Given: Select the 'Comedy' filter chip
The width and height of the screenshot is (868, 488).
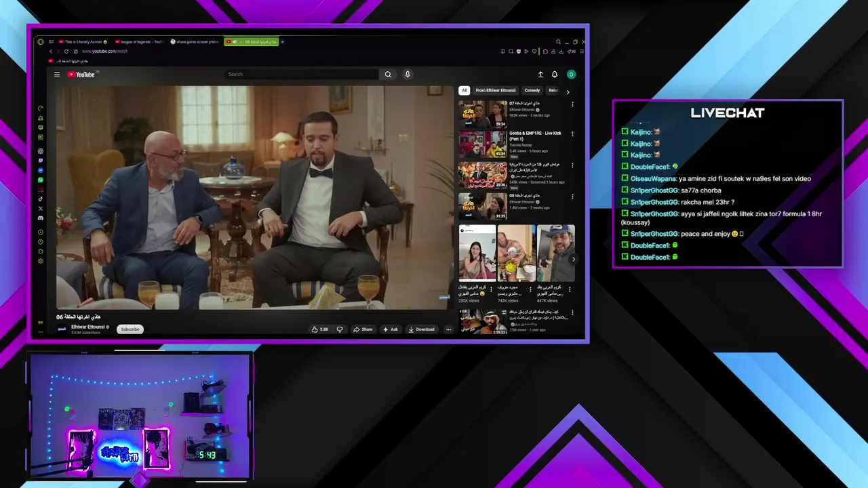Looking at the screenshot, I should click(532, 90).
